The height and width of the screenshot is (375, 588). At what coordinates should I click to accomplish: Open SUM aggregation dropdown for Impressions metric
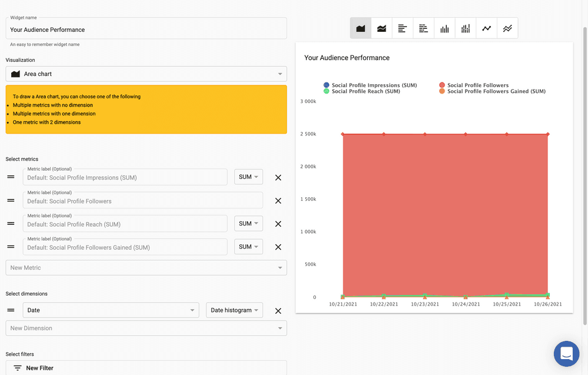[248, 177]
